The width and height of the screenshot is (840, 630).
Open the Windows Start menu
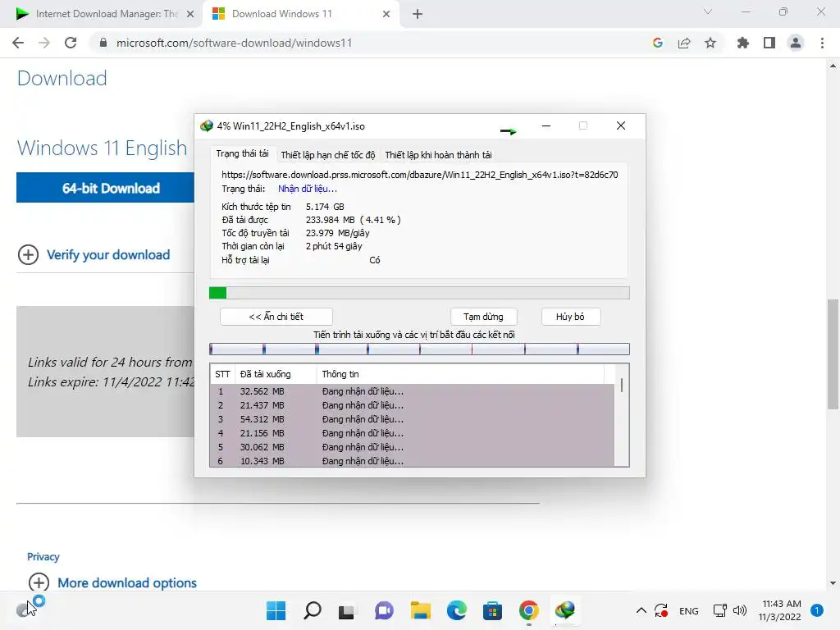click(276, 610)
